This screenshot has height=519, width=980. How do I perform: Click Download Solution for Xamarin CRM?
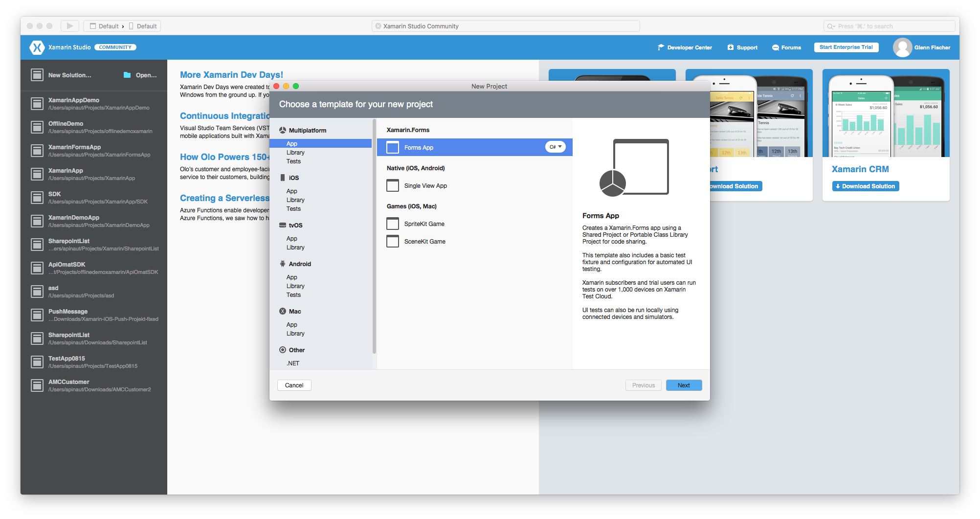click(x=866, y=186)
